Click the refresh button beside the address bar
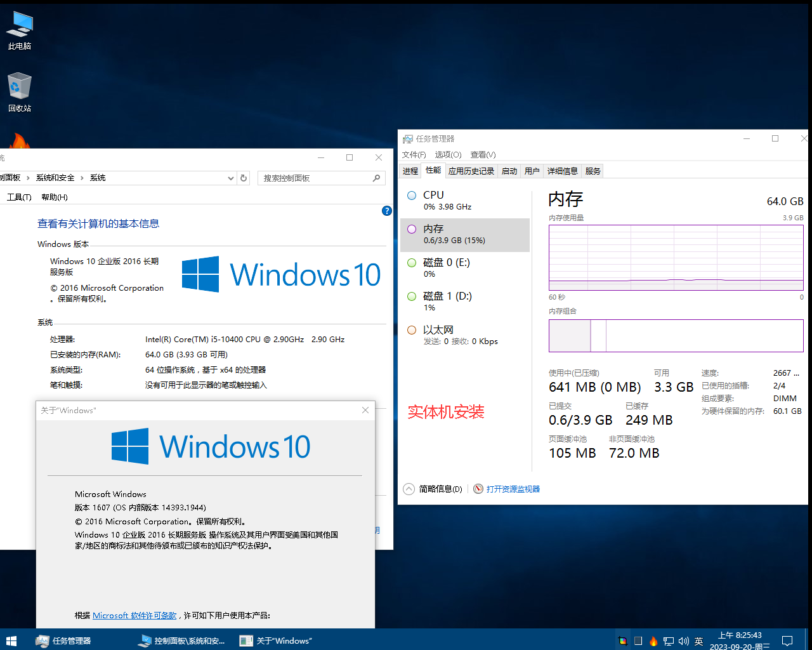 coord(244,178)
